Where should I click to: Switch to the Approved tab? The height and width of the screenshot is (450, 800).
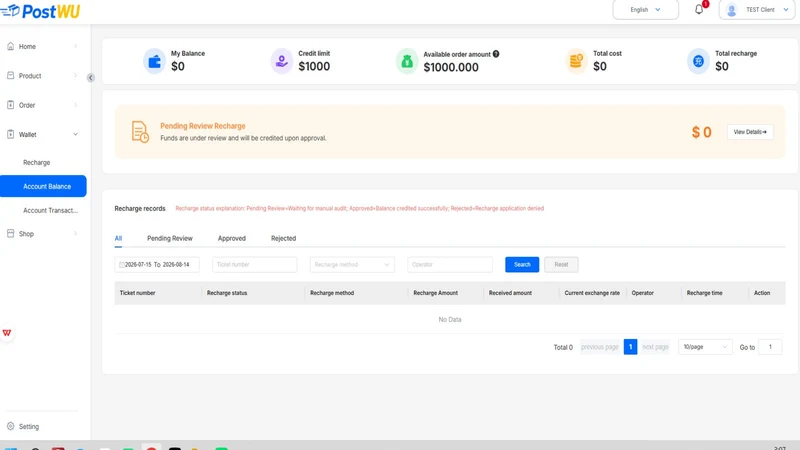point(232,238)
